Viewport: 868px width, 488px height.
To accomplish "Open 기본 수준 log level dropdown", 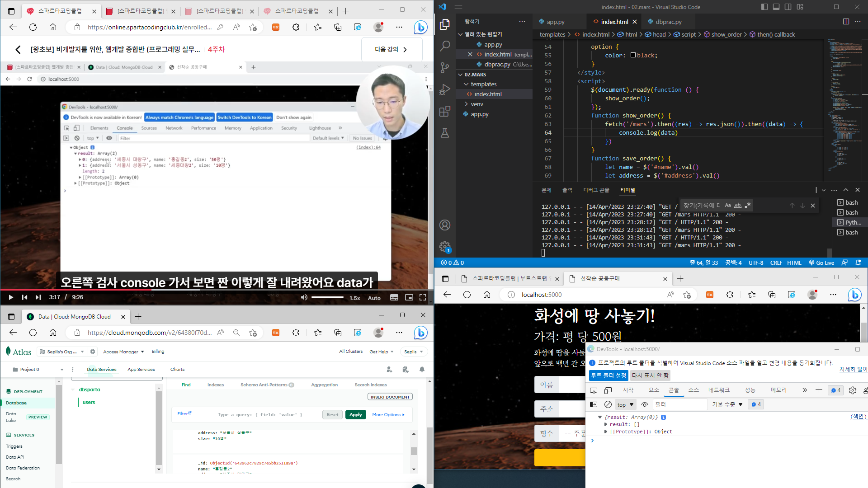I will (x=727, y=404).
